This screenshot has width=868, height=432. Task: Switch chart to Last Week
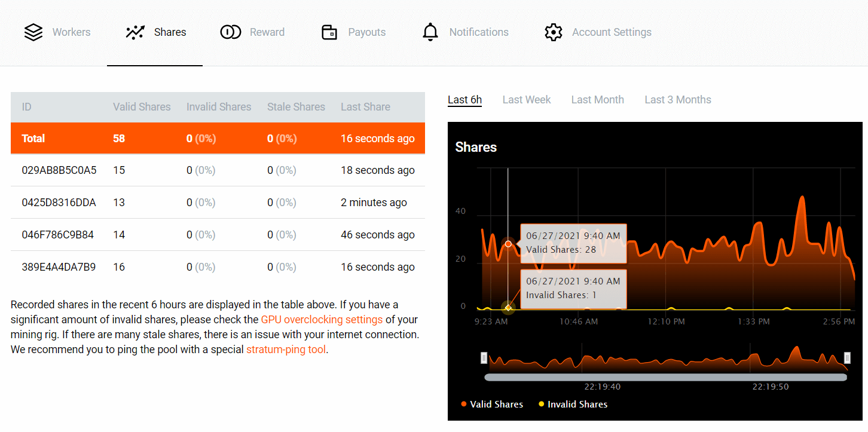click(x=526, y=100)
